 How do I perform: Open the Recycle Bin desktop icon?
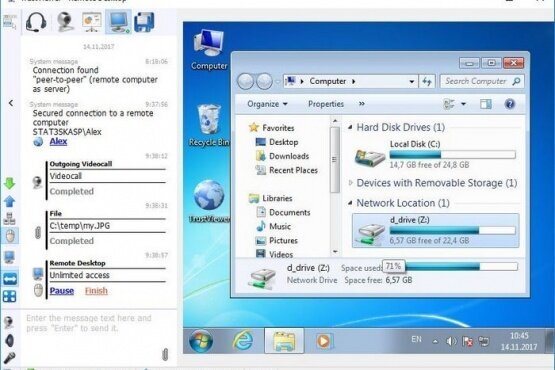[x=209, y=125]
